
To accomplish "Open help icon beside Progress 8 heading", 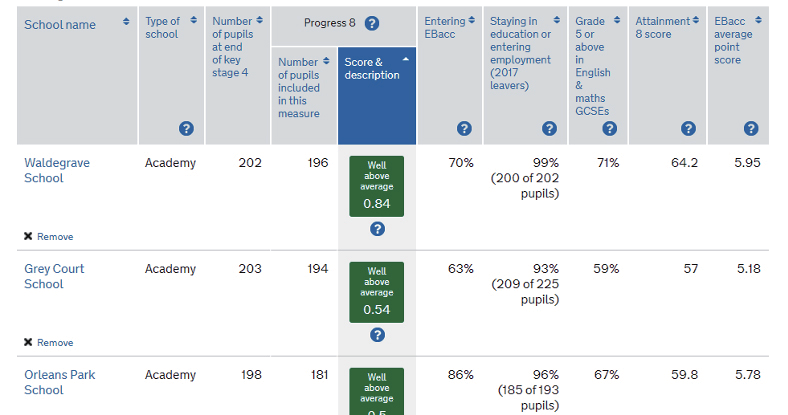I will (372, 23).
